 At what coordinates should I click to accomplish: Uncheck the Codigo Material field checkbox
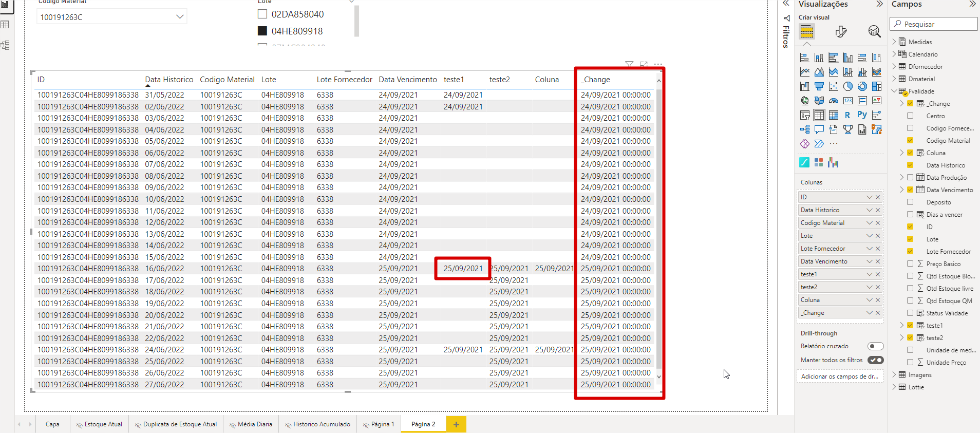click(910, 141)
